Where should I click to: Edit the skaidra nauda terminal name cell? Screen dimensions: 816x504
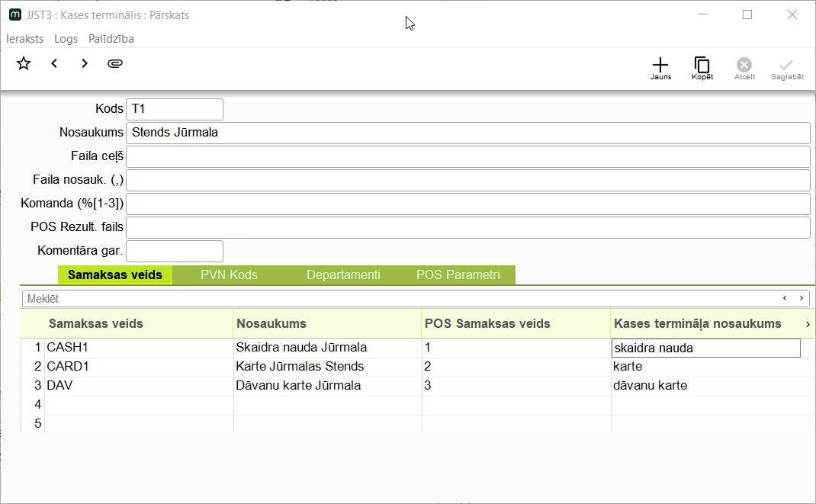706,348
